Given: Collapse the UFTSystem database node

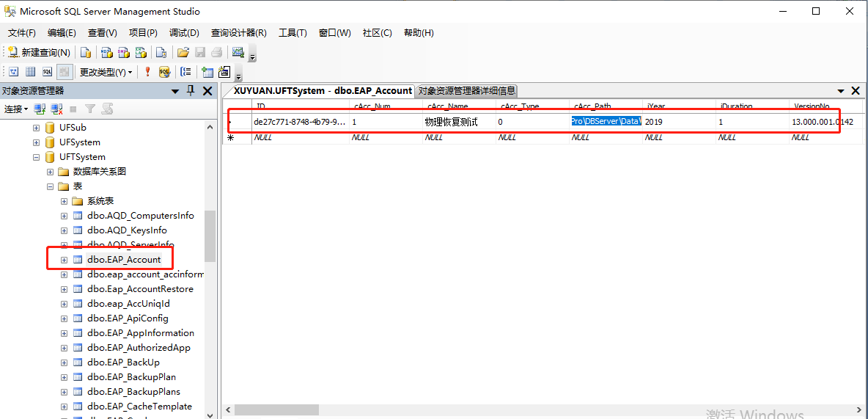Looking at the screenshot, I should coord(37,157).
